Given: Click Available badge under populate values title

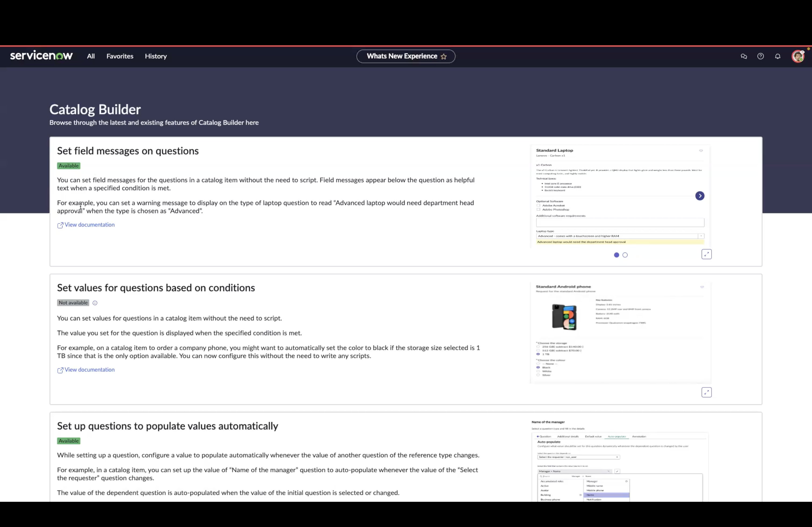Looking at the screenshot, I should pos(68,441).
